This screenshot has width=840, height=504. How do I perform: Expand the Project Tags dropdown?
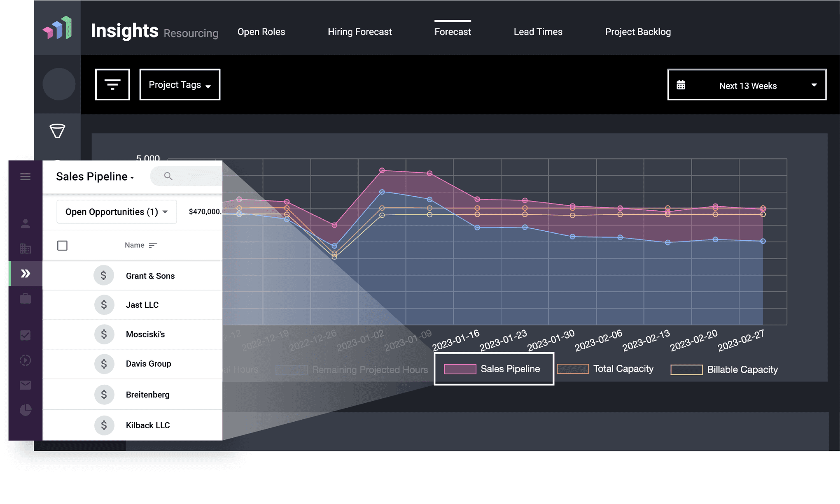(180, 84)
